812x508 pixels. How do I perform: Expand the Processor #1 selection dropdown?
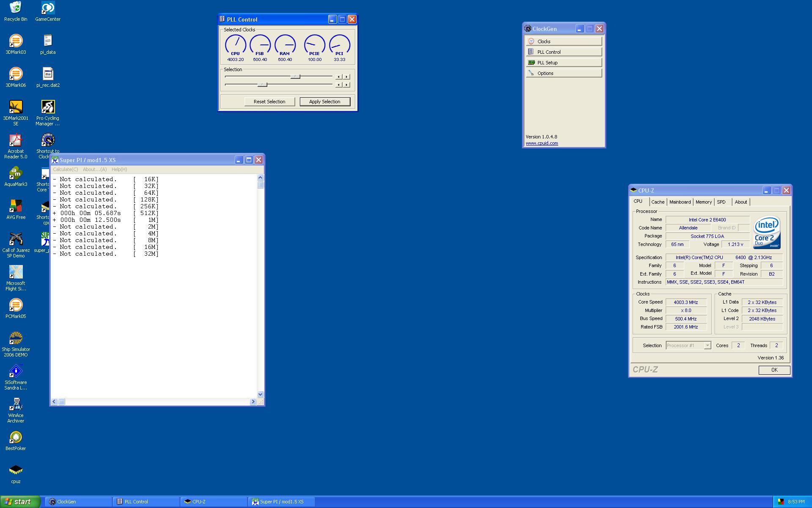click(x=707, y=345)
